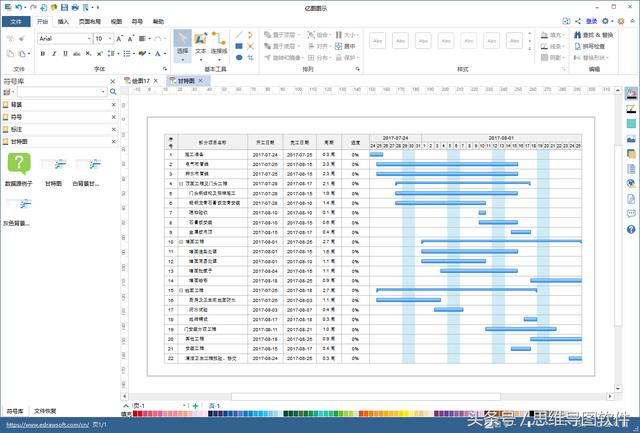Viewport: 640px width, 433px height.
Task: Switch to the 符号 ribbon tab
Action: click(138, 21)
